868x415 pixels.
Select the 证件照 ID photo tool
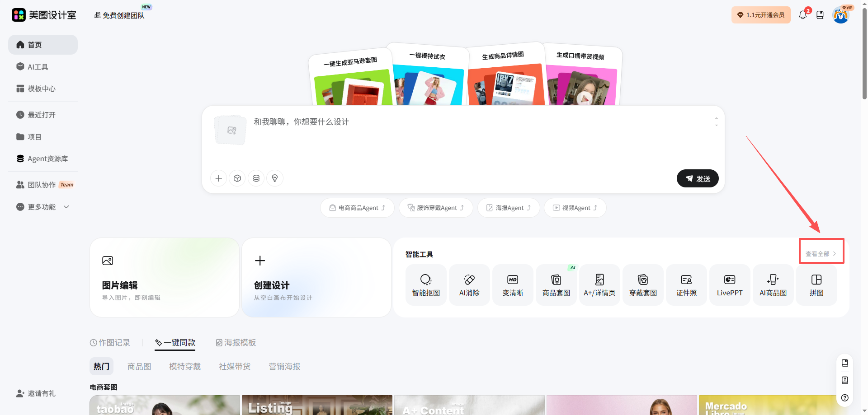(686, 284)
